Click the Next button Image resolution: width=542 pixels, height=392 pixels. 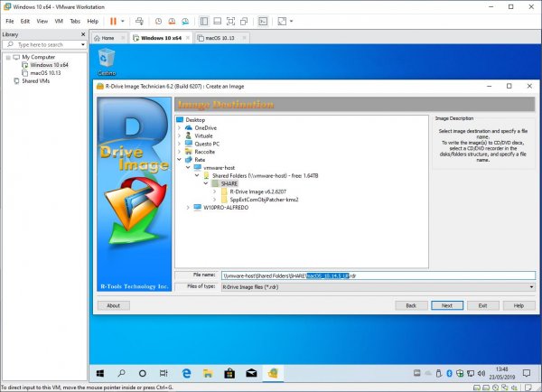(x=447, y=305)
